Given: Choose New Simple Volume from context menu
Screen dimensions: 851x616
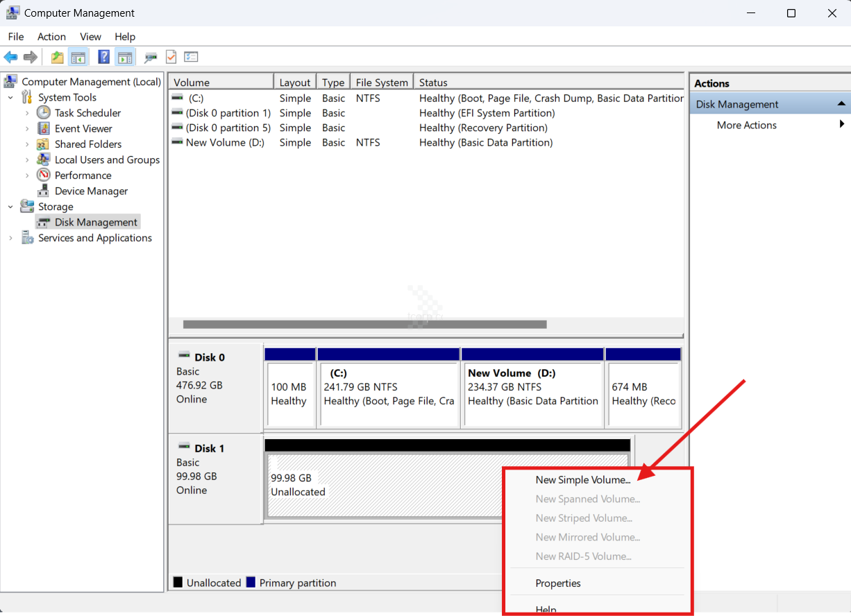Looking at the screenshot, I should (582, 479).
